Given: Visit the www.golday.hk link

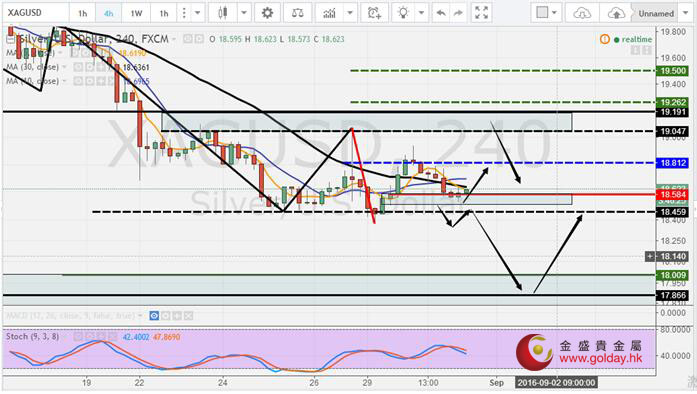Looking at the screenshot, I should (x=601, y=359).
